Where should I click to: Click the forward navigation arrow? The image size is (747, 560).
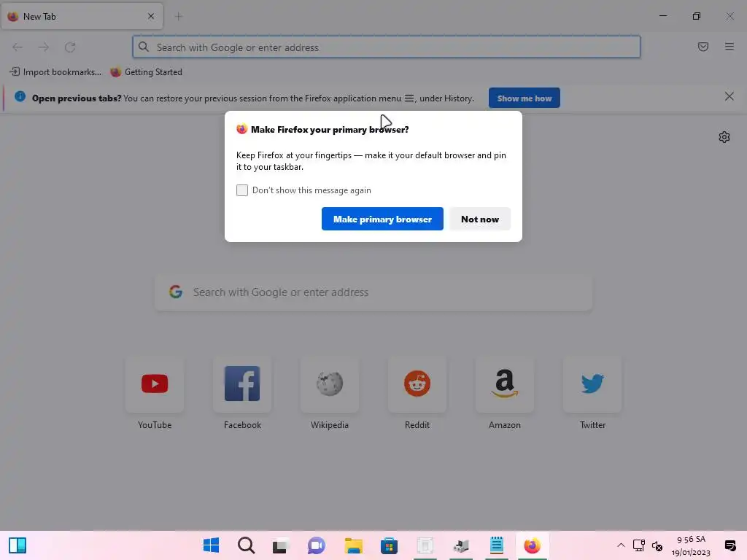coord(44,47)
